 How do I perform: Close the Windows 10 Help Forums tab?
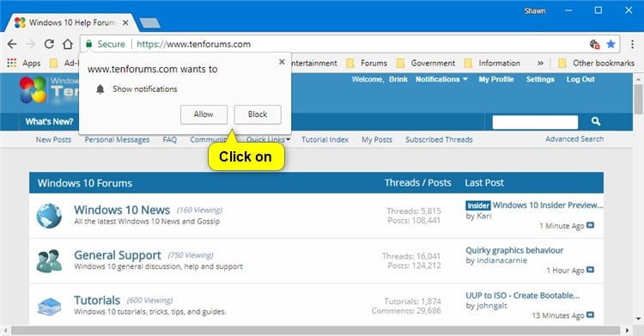[x=125, y=22]
